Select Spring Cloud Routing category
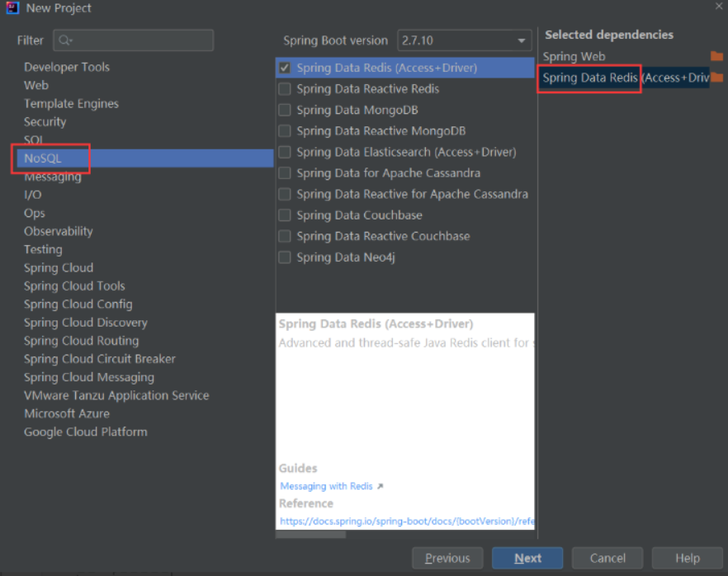Screen dimensions: 728x576 coord(81,341)
